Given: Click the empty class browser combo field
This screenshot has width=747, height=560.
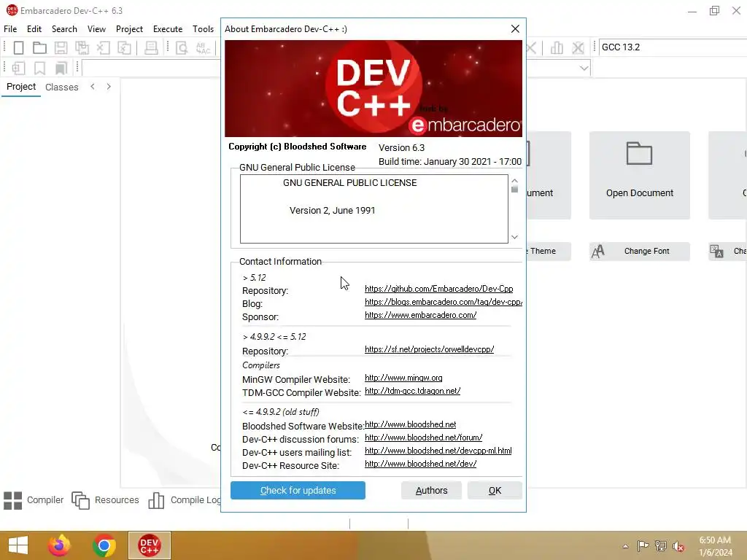Looking at the screenshot, I should tap(152, 68).
